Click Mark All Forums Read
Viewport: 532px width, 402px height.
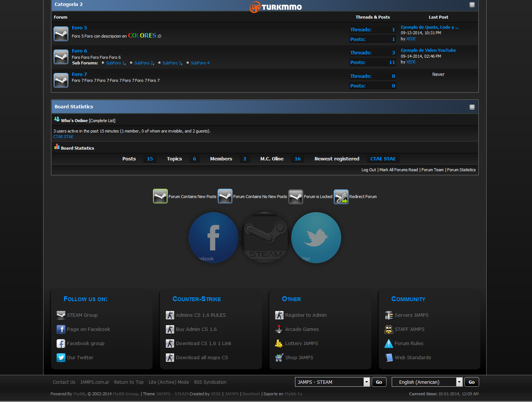[x=398, y=170]
